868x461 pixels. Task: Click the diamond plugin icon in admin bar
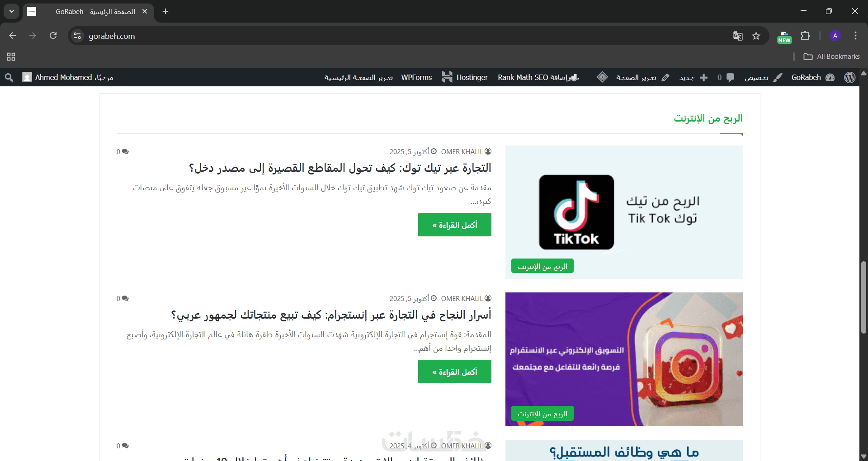tap(602, 77)
